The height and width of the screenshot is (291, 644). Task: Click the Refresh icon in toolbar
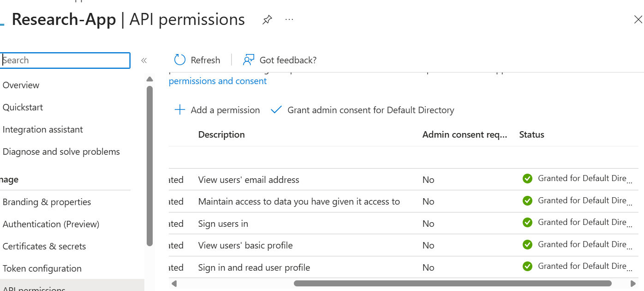coord(179,60)
